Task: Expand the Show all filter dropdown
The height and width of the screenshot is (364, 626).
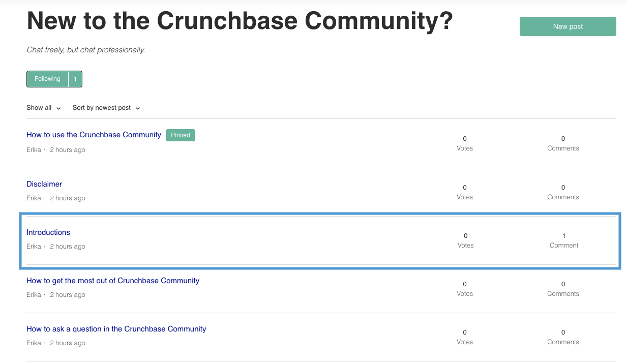Action: click(44, 108)
